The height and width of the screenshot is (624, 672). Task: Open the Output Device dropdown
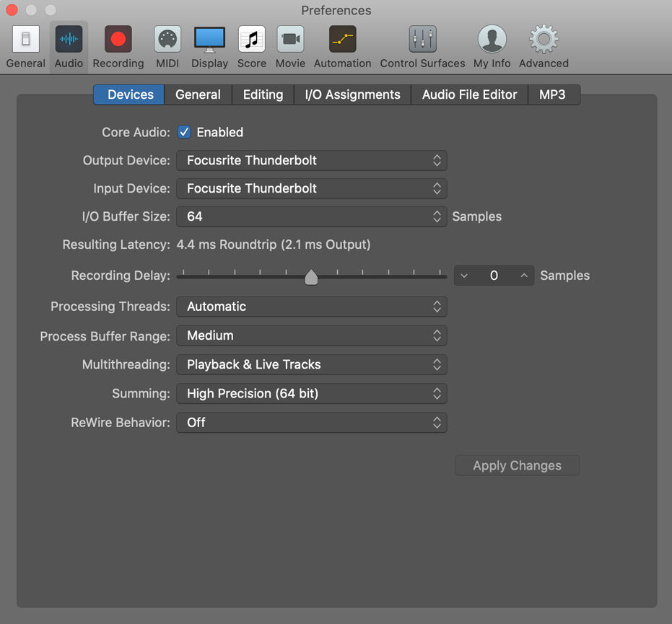(312, 161)
